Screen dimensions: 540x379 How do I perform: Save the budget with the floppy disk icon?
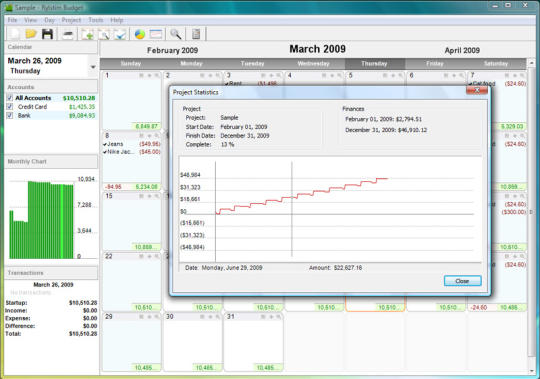tap(48, 34)
